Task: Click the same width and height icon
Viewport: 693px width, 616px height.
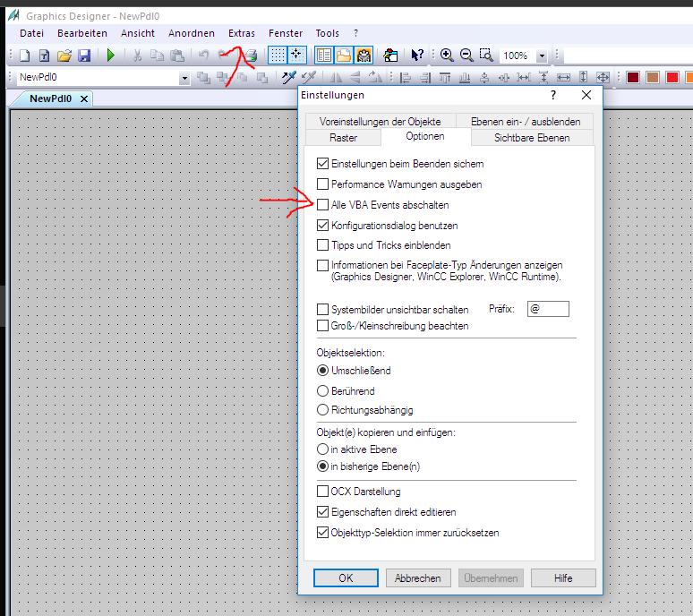Action: click(x=603, y=78)
